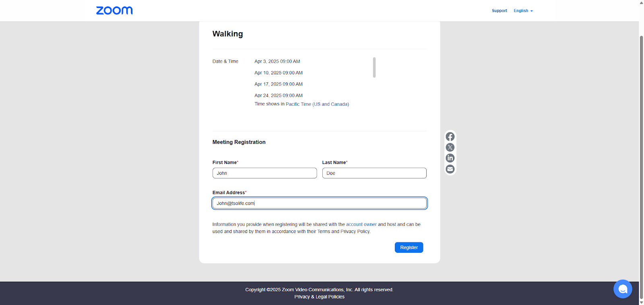The image size is (644, 305).
Task: Share meeting on LinkedIn
Action: click(x=450, y=158)
